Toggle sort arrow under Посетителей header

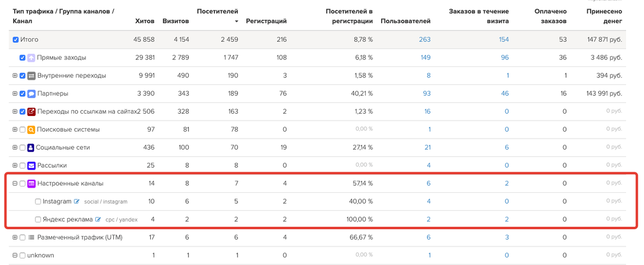pos(236,21)
